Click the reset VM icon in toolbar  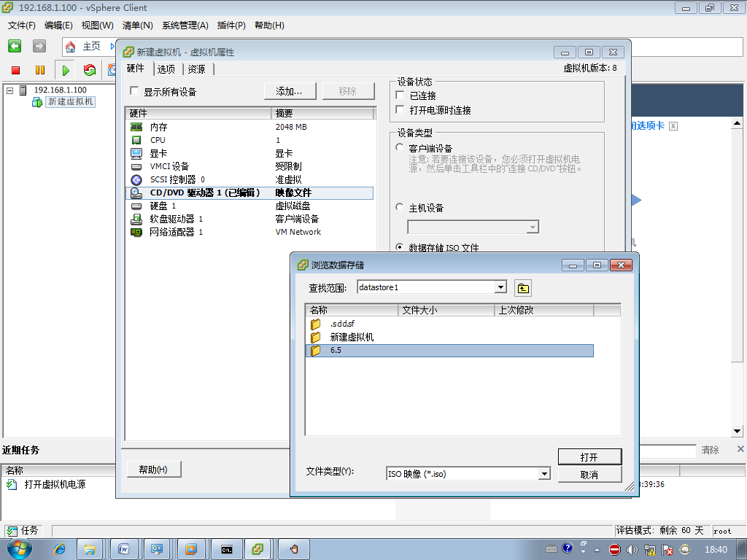click(90, 71)
